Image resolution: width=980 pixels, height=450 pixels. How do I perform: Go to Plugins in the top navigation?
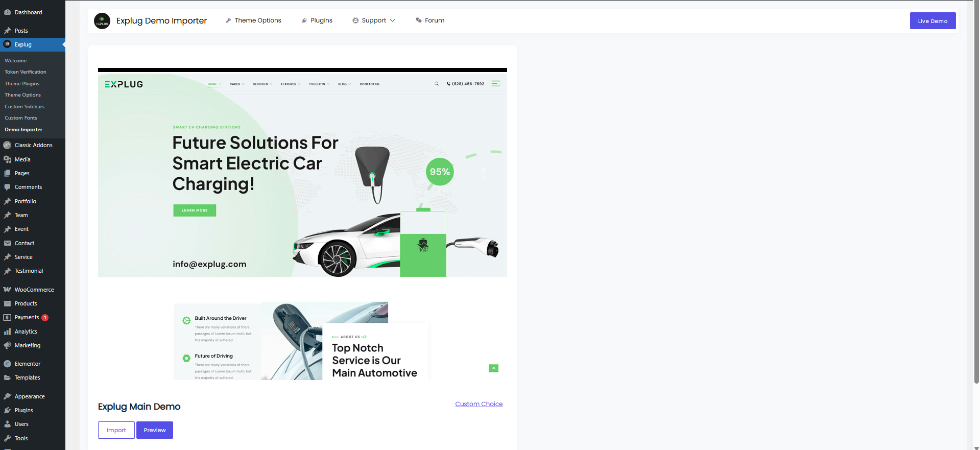(317, 20)
